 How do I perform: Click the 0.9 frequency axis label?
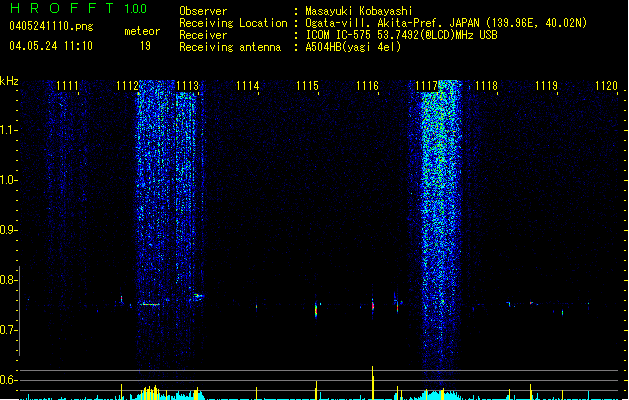click(x=8, y=230)
